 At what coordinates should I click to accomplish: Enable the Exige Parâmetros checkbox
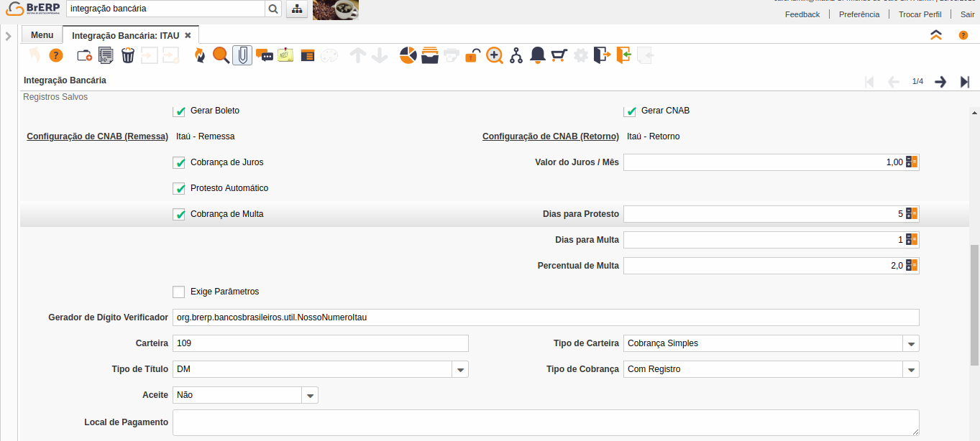coord(179,292)
